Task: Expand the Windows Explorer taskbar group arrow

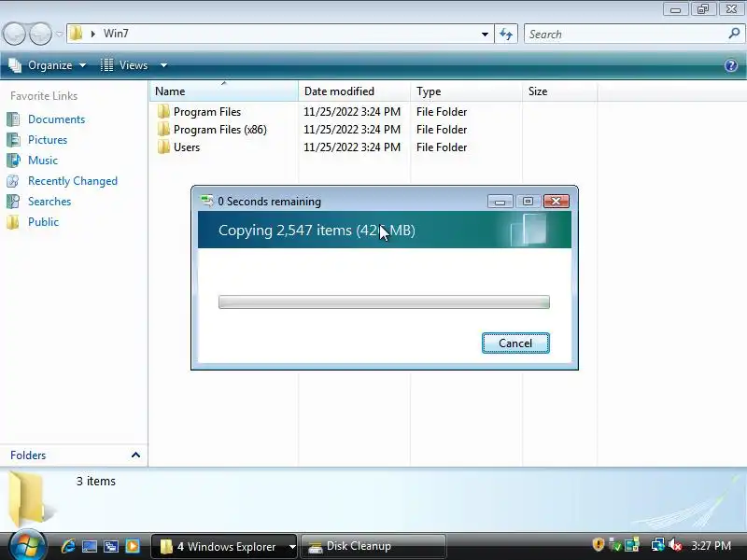Action: (292, 547)
